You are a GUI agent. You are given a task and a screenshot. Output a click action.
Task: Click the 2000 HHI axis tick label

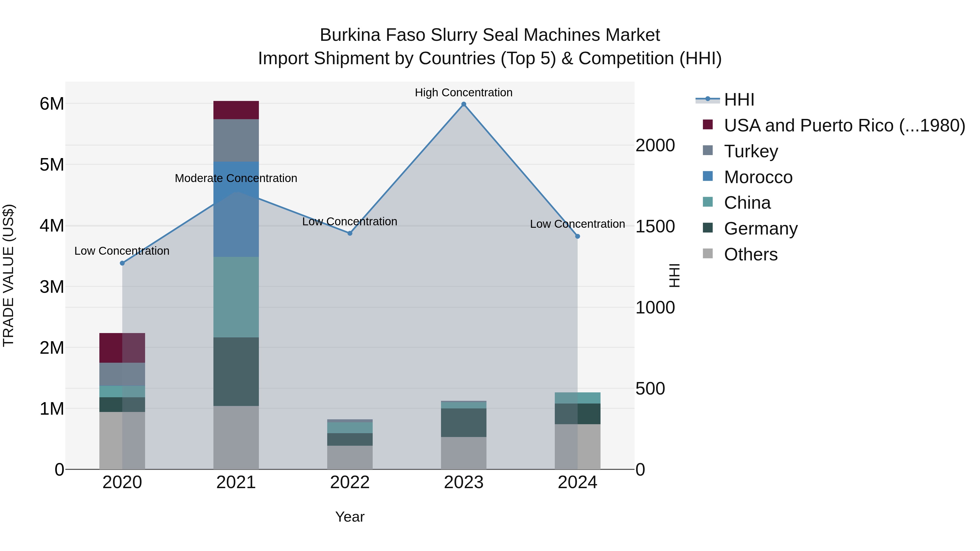[655, 145]
